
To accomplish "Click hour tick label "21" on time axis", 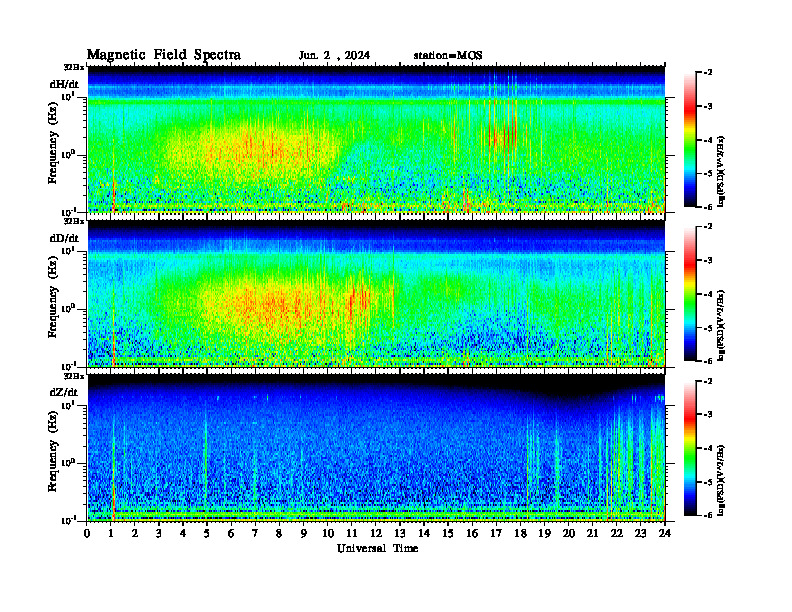I will [x=592, y=534].
